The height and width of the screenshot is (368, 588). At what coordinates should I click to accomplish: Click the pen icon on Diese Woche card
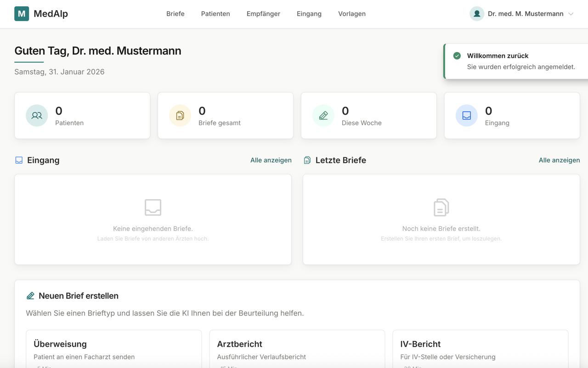click(x=323, y=115)
